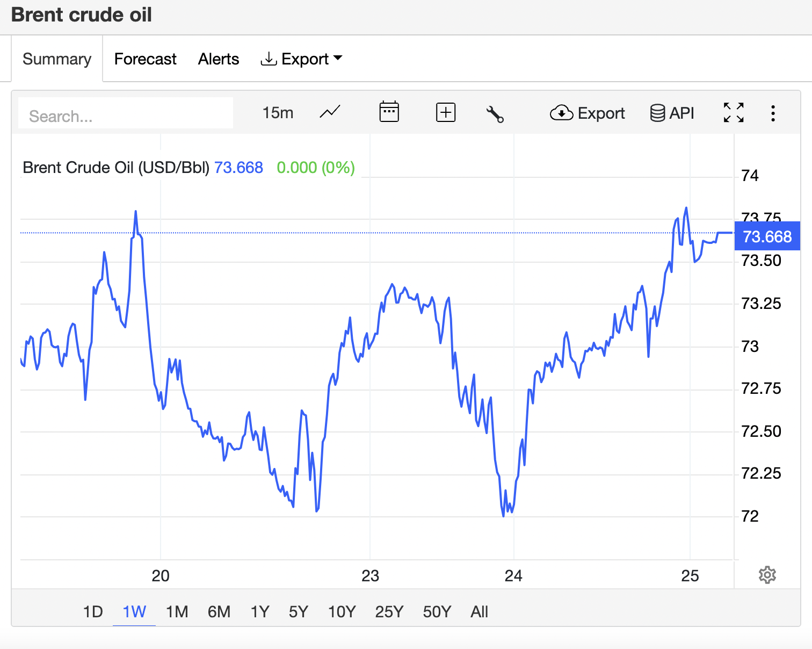Open the wrench chart tools icon
The image size is (812, 649).
pyautogui.click(x=495, y=113)
